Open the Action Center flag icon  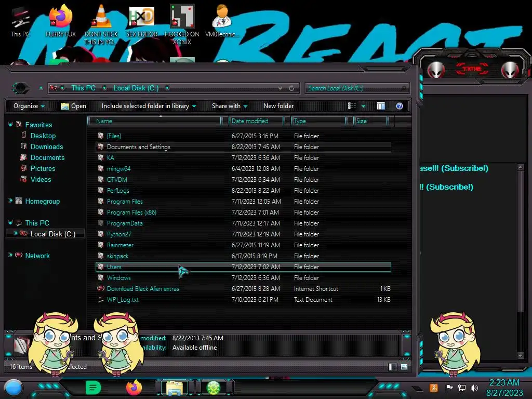click(x=449, y=388)
